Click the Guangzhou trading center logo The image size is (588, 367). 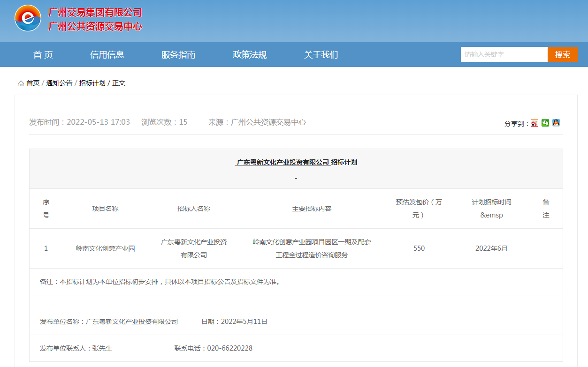click(x=28, y=19)
